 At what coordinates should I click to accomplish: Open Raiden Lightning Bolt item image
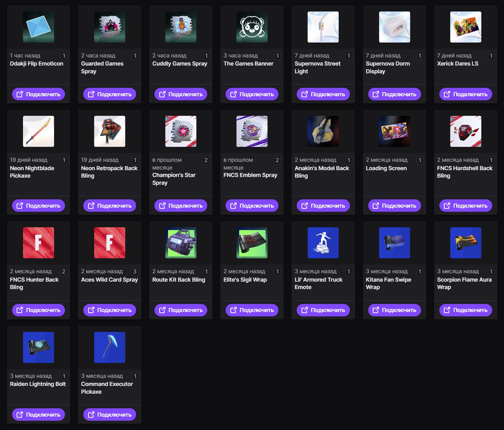coord(39,347)
